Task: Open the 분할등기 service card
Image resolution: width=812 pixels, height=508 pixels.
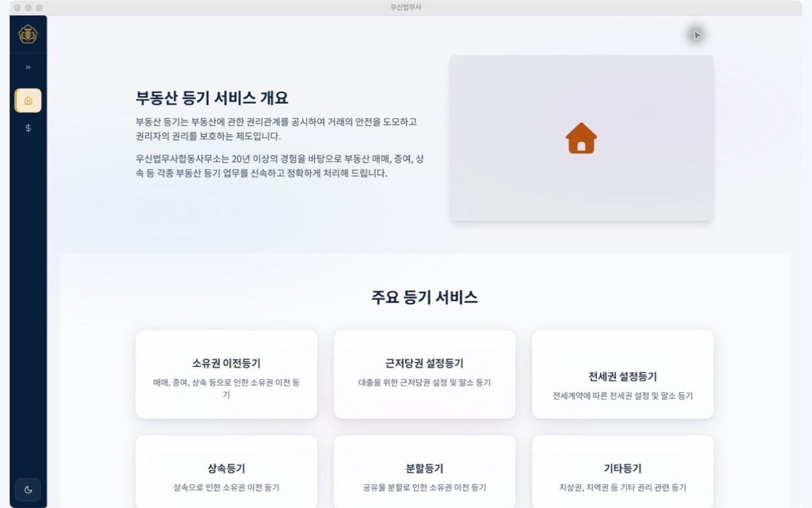Action: point(425,472)
